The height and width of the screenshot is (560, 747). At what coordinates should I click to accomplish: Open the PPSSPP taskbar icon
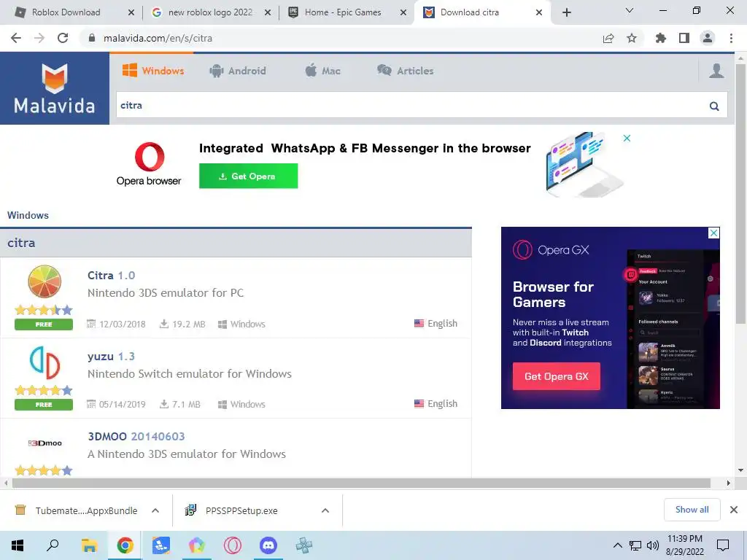[304, 545]
